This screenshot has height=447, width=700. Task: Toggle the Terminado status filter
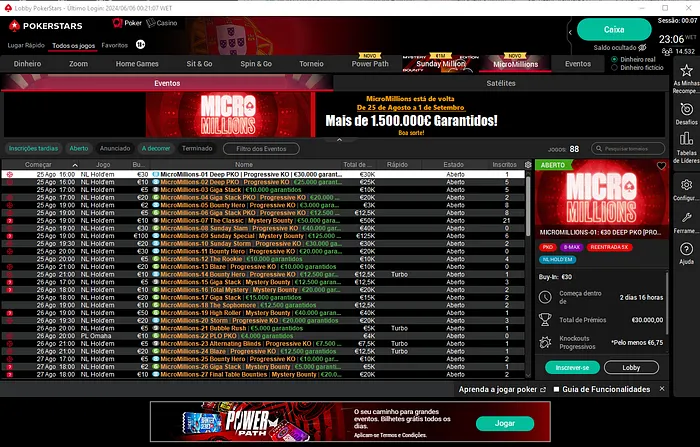[x=197, y=148]
